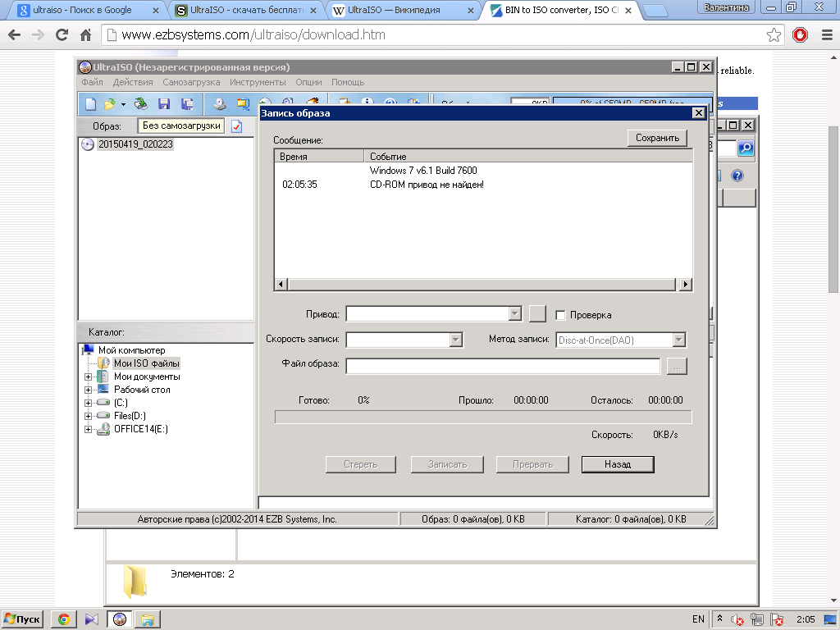Expand the Мои документы tree node
This screenshot has width=840, height=630.
tap(88, 377)
